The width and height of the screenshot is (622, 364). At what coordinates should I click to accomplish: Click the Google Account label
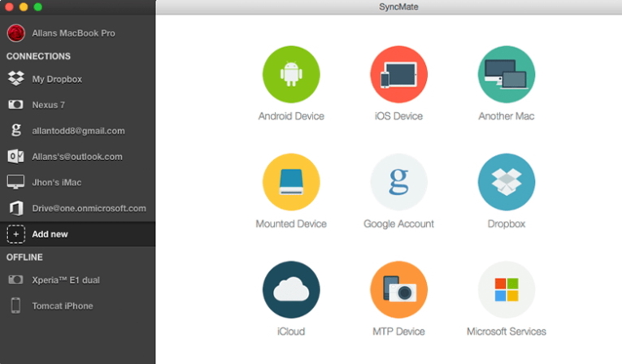point(398,224)
